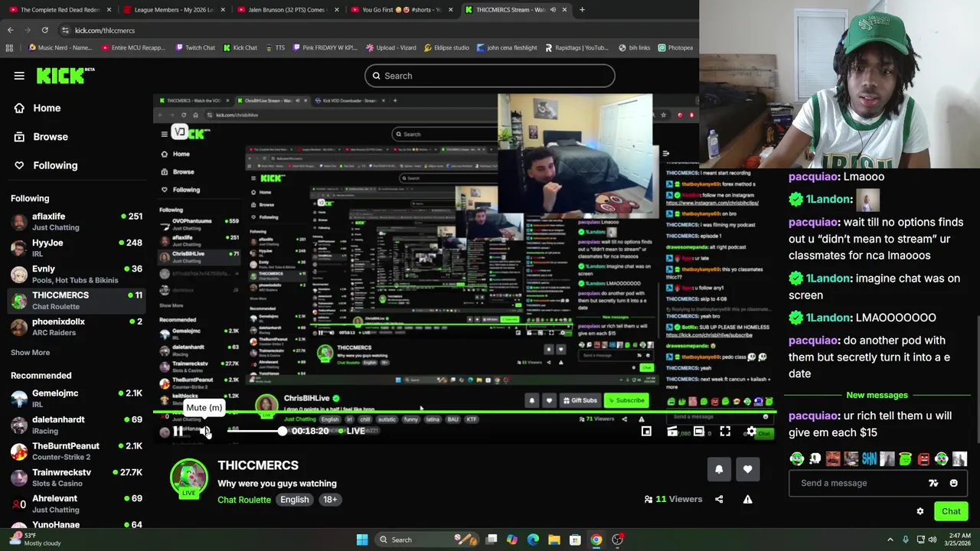Open the taskbar volume icon

pos(932,540)
